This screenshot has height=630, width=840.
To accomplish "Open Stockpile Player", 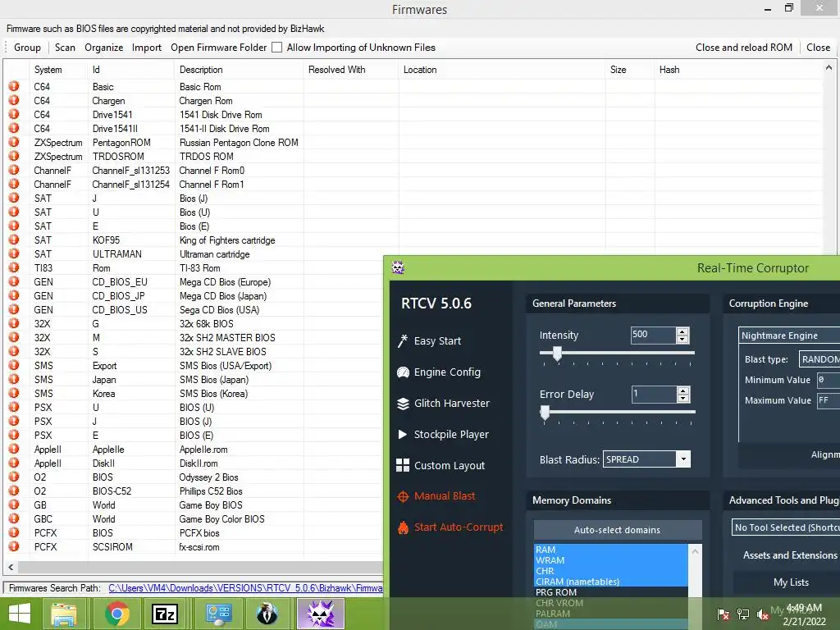I will (x=443, y=434).
